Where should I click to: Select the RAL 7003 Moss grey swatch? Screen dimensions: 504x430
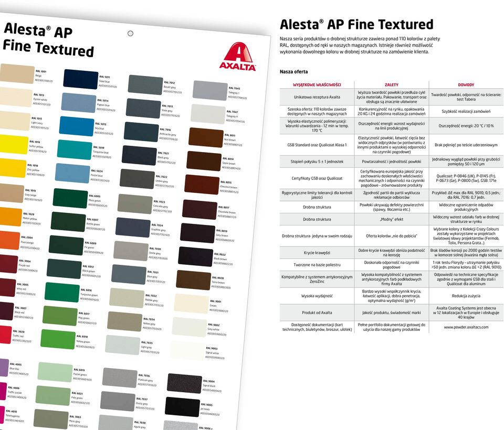click(x=51, y=419)
